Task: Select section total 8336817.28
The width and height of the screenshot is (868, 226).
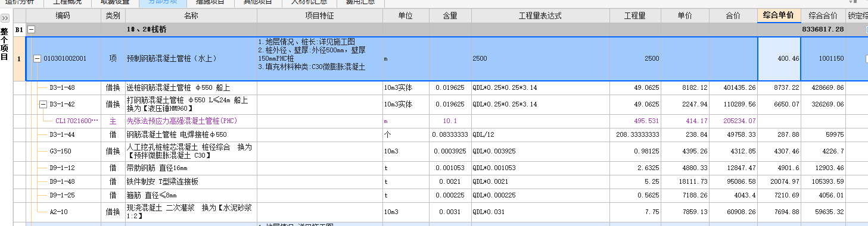Action: 823,29
